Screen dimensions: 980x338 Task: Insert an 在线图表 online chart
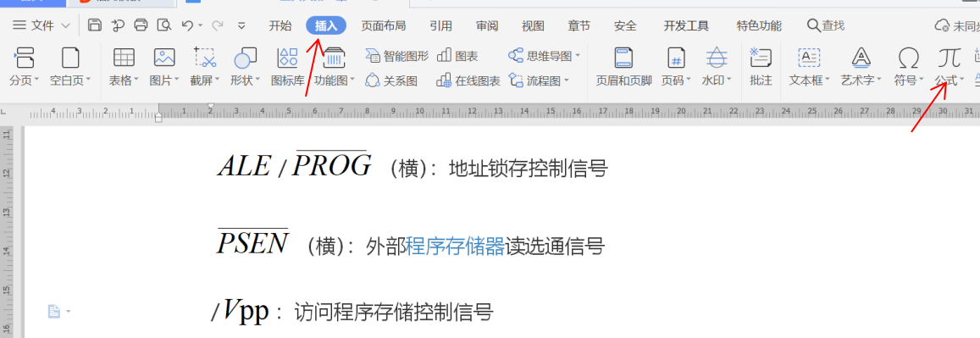[x=468, y=80]
